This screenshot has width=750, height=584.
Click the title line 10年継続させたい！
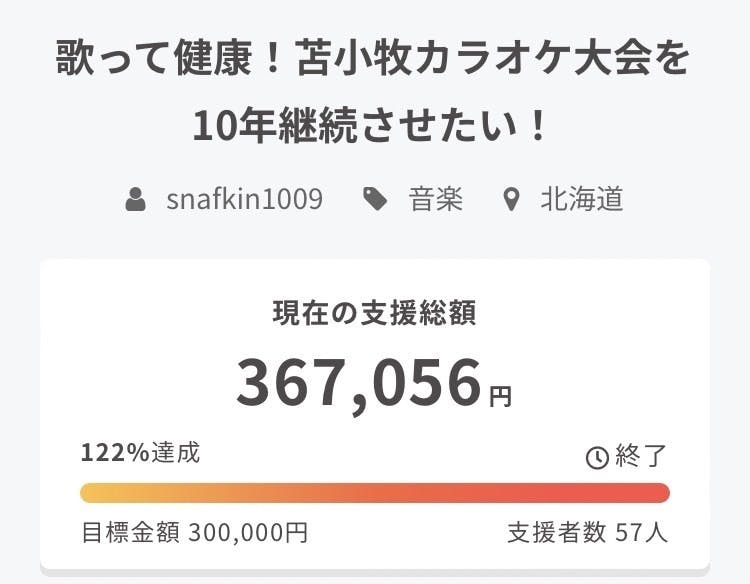click(375, 127)
